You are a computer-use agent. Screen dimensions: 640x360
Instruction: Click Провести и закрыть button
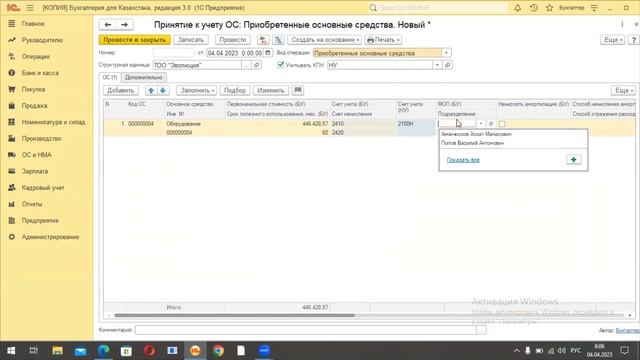[134, 40]
